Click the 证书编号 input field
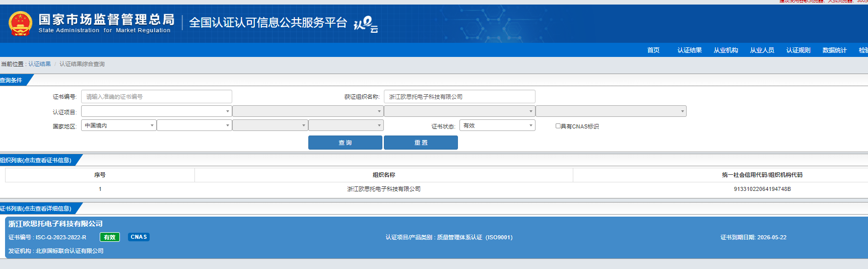This screenshot has width=868, height=269. [157, 97]
